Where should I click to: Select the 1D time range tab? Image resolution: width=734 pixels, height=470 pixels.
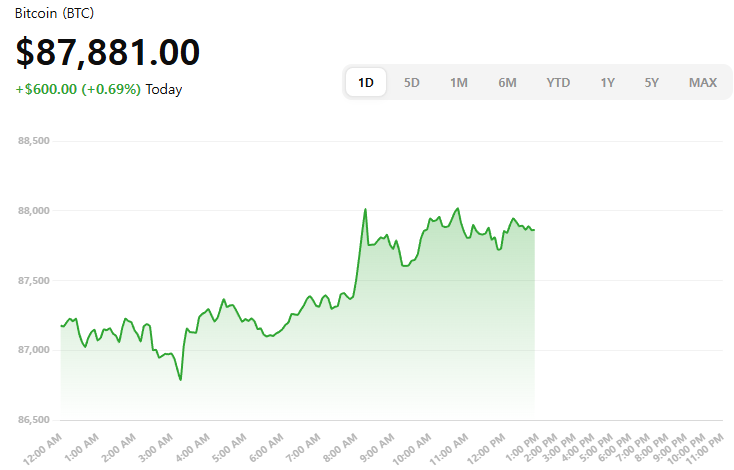[366, 82]
